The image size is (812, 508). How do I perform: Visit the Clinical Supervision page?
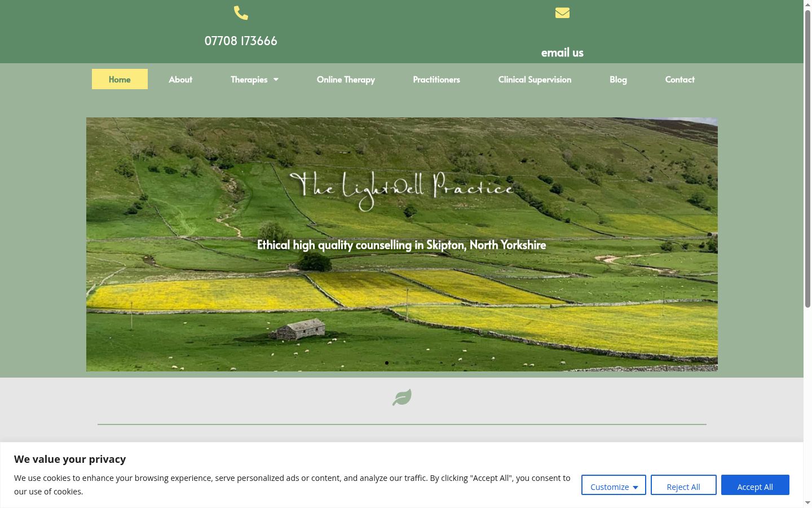(x=535, y=79)
